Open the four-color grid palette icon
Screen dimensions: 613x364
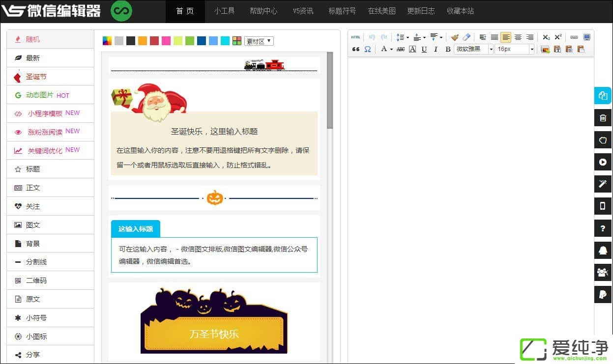point(237,41)
